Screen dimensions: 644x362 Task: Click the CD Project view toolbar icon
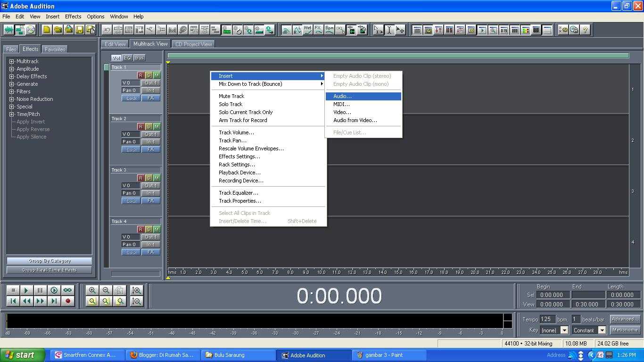(31, 30)
